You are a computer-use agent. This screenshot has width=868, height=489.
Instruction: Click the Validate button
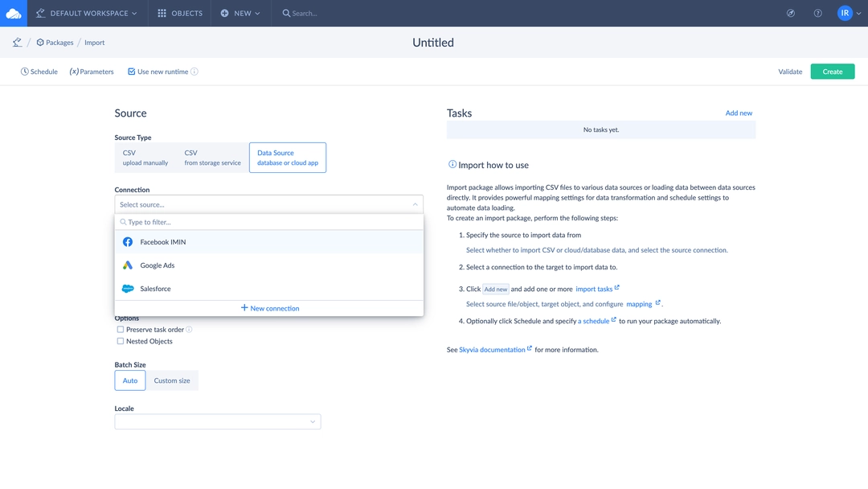coord(790,72)
